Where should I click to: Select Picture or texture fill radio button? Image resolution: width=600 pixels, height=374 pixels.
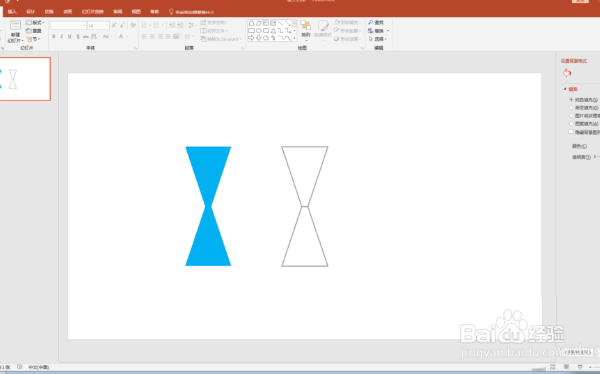click(571, 116)
